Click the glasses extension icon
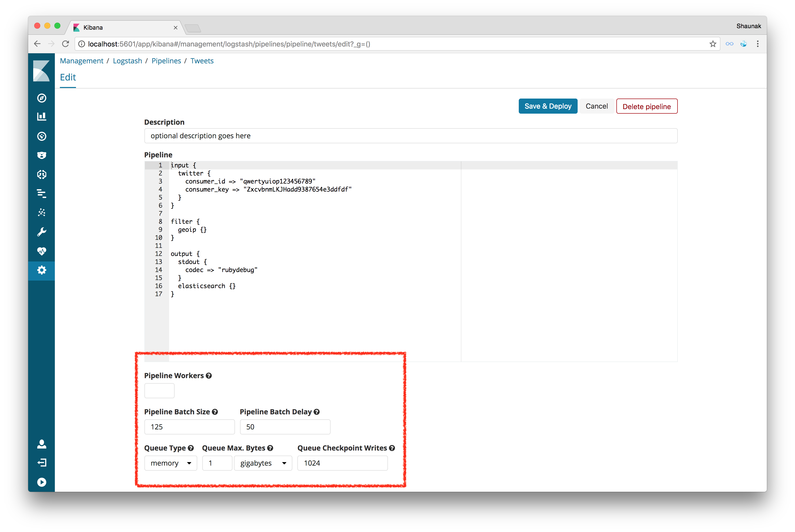The height and width of the screenshot is (532, 795). click(x=730, y=44)
